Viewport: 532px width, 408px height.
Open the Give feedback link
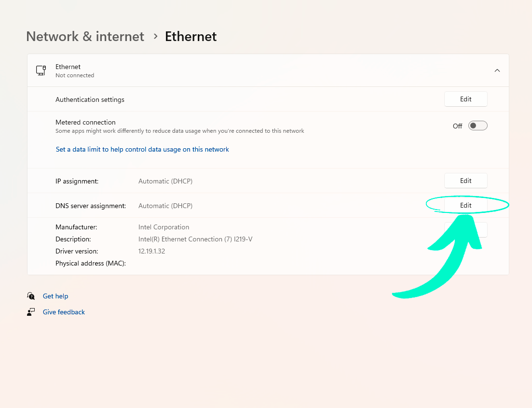click(x=64, y=312)
